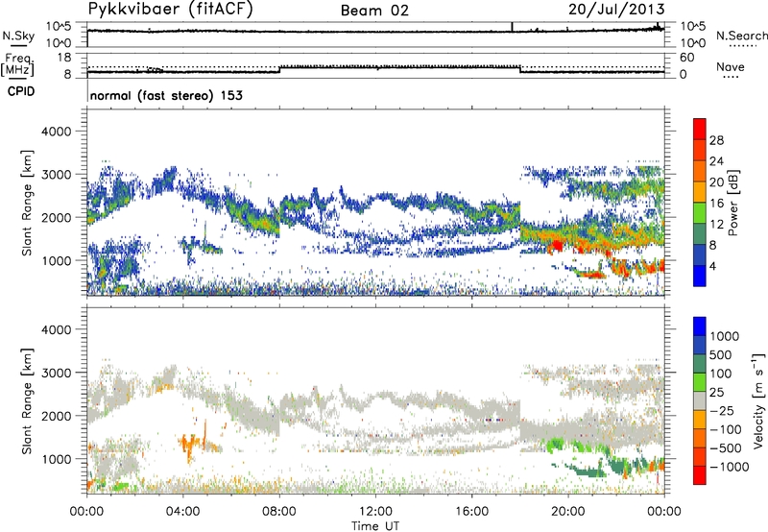Click the 'Power [dB]' colorbar label

(732, 203)
